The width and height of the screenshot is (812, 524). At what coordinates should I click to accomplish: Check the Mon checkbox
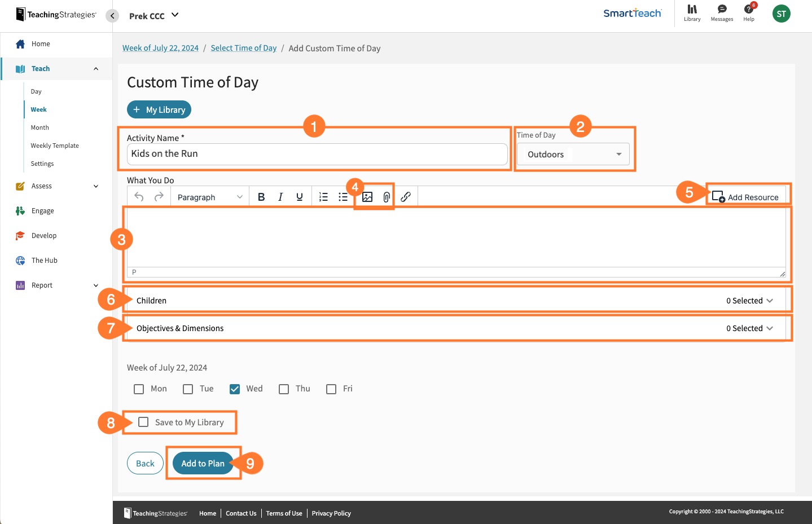pyautogui.click(x=139, y=389)
